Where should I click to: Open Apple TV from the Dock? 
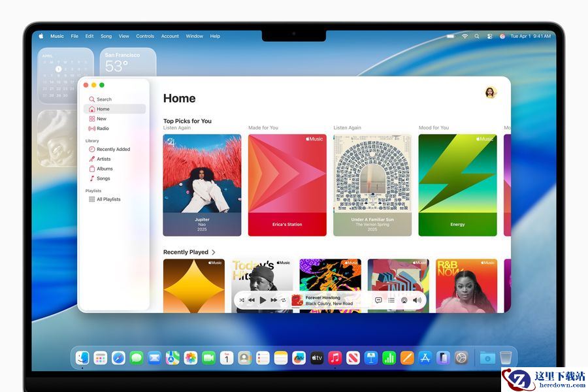tap(317, 358)
